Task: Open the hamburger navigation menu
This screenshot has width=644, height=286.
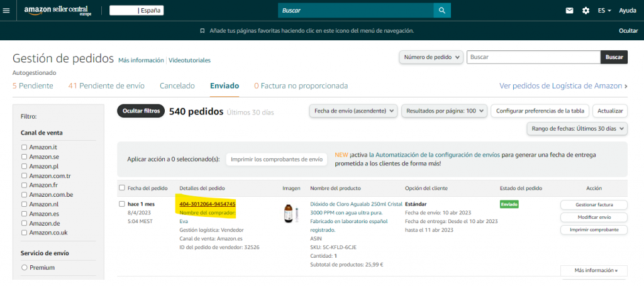Action: [x=6, y=11]
